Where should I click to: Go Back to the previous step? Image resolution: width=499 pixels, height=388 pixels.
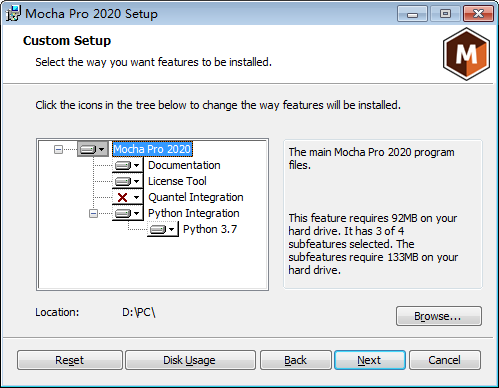296,360
